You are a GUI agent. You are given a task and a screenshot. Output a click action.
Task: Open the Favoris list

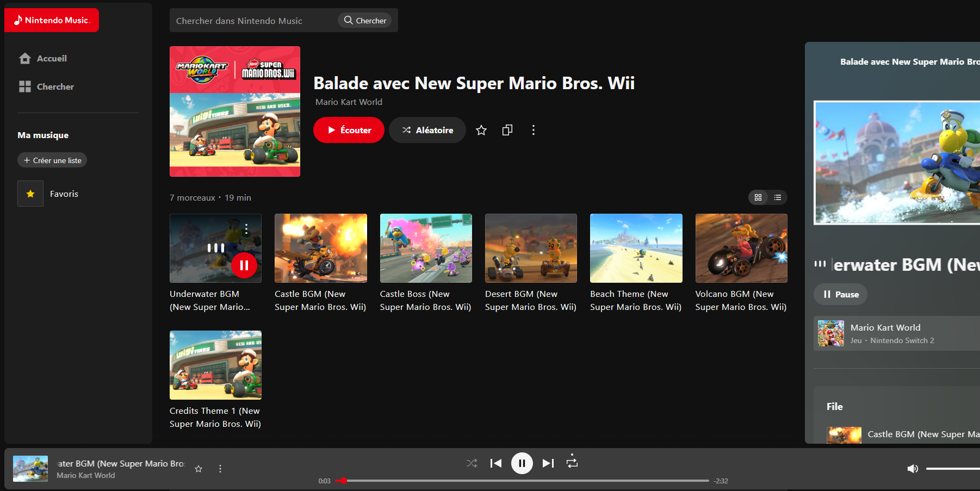[x=49, y=194]
